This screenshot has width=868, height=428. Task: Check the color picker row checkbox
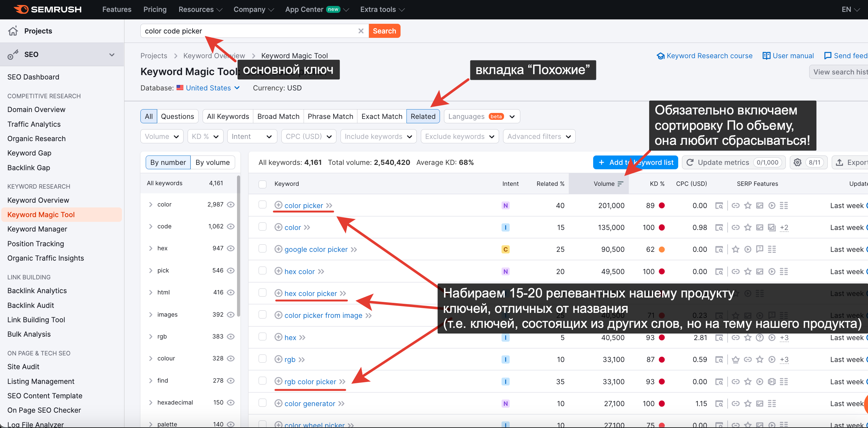262,205
